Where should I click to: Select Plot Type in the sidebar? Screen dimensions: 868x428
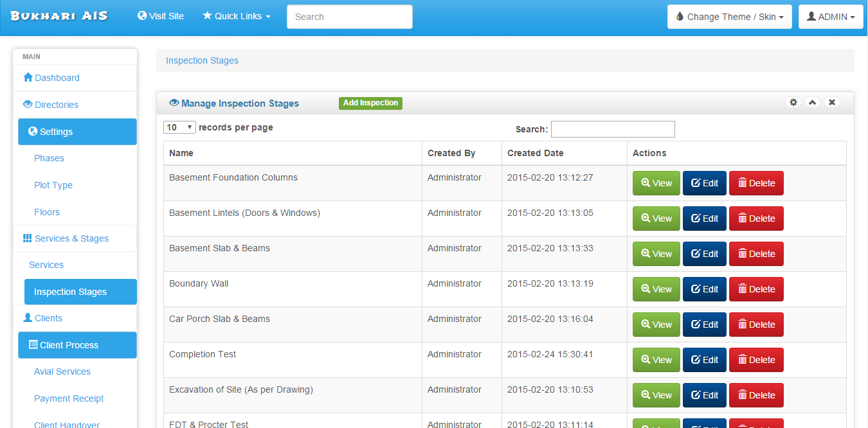tap(53, 185)
